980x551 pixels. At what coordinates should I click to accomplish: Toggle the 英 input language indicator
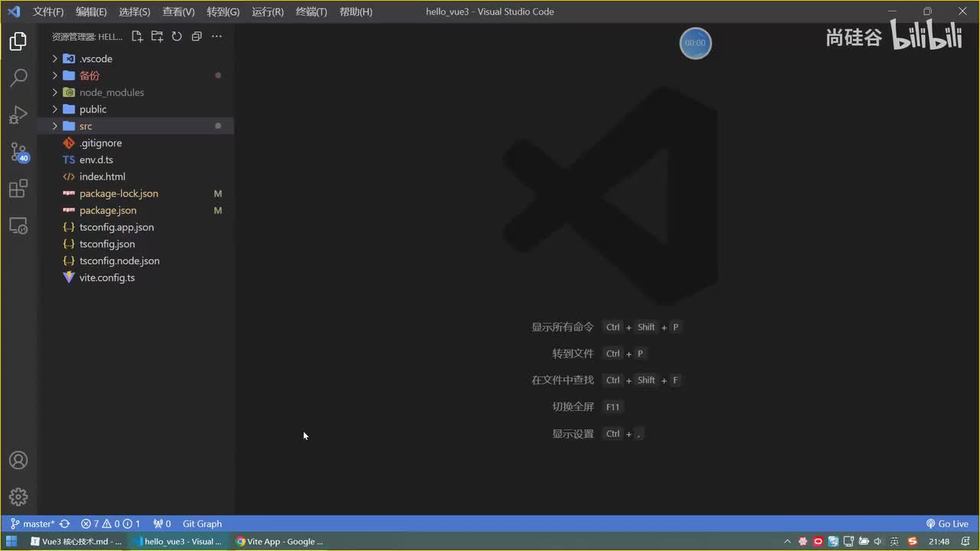[894, 541]
